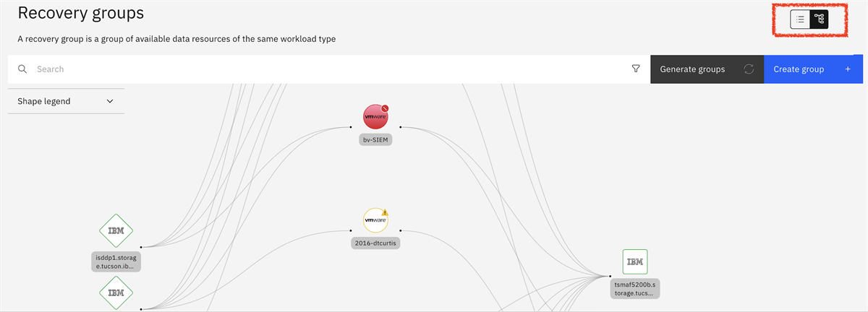868x312 pixels.
Task: Switch to list view toggle
Action: point(799,20)
